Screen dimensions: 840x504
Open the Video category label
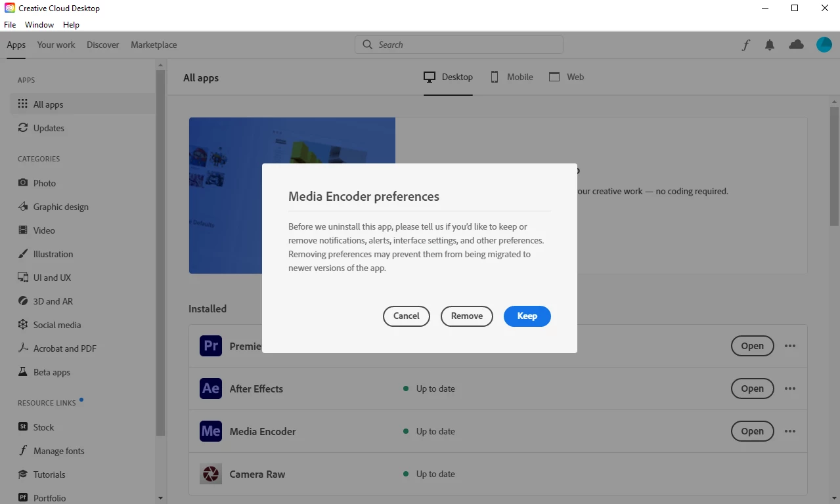44,230
